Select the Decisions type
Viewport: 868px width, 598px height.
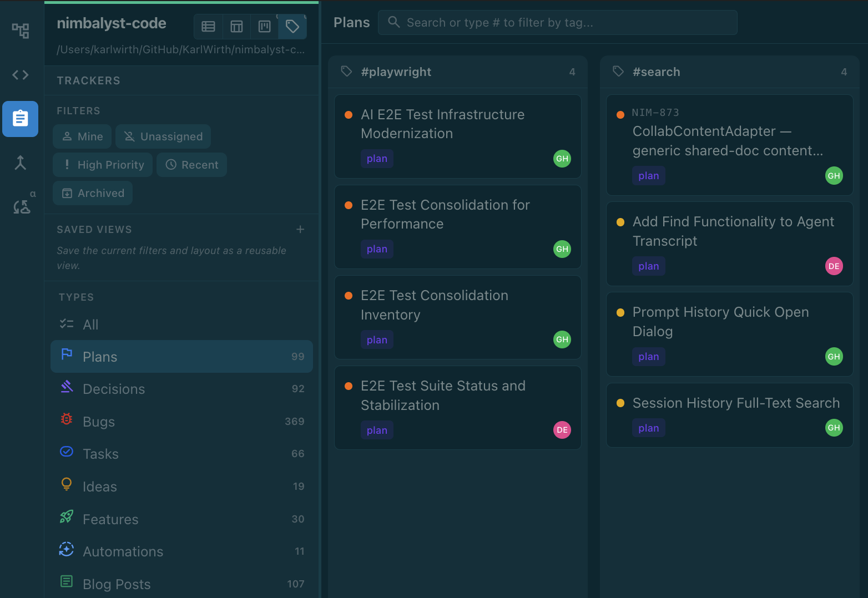(x=181, y=389)
